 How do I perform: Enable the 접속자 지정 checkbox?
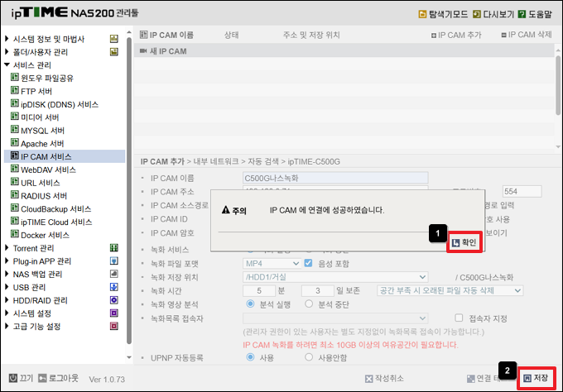[x=460, y=318]
